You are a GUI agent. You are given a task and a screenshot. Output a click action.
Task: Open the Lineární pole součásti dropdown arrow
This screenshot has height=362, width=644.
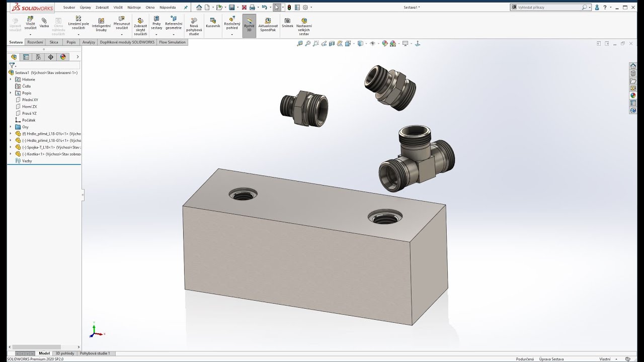(x=78, y=34)
